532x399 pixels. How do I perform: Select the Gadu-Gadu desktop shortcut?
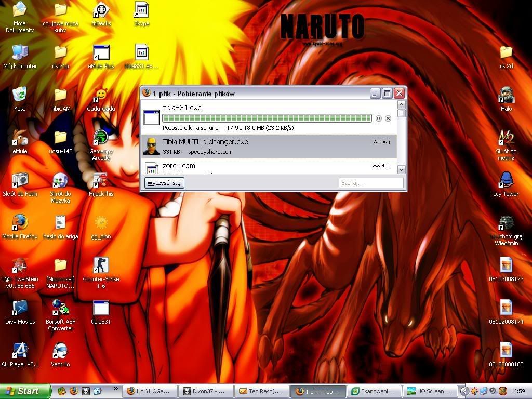point(101,99)
